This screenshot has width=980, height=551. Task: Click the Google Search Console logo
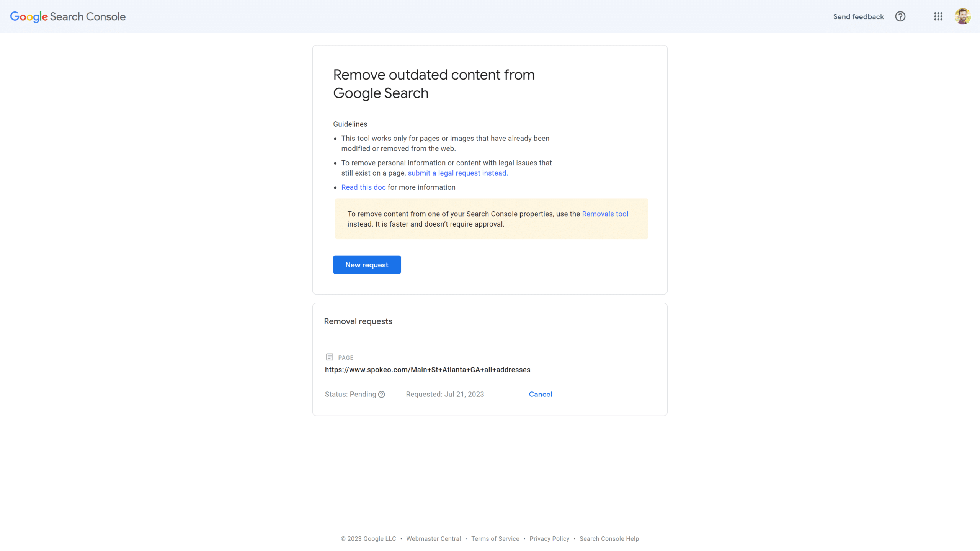click(68, 16)
